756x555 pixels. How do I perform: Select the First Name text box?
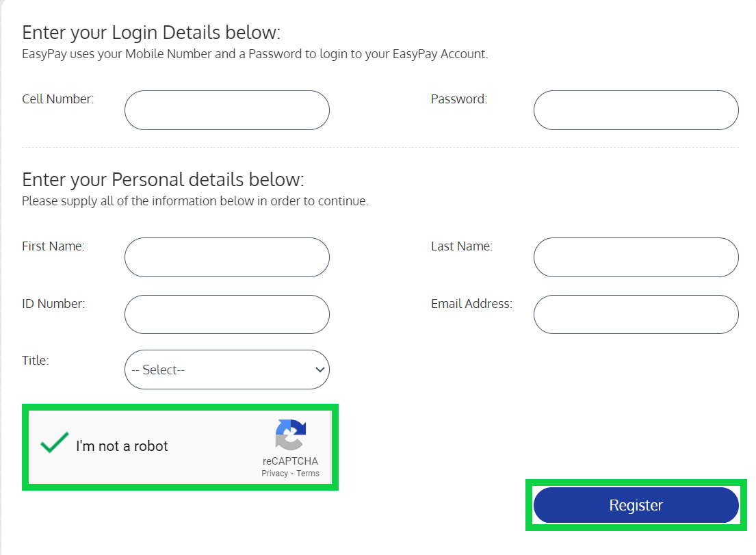pos(226,257)
